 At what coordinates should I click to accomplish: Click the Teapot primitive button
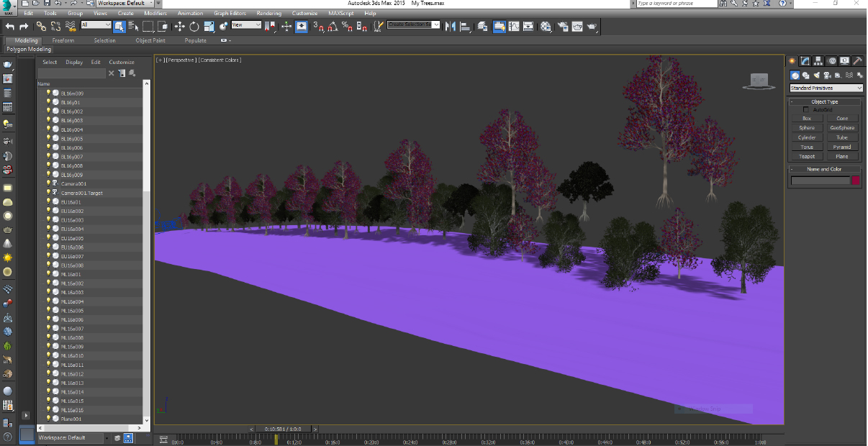tap(807, 156)
